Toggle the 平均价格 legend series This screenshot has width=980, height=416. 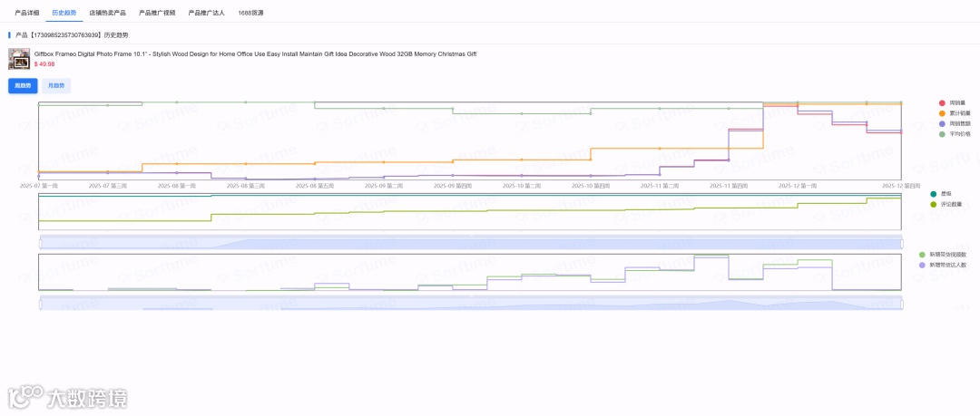955,133
